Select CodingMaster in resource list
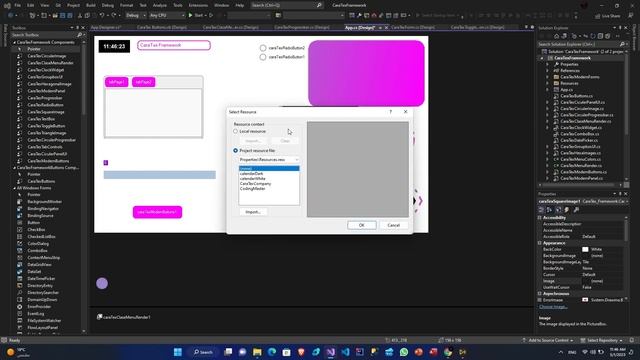The image size is (640, 360). point(253,189)
